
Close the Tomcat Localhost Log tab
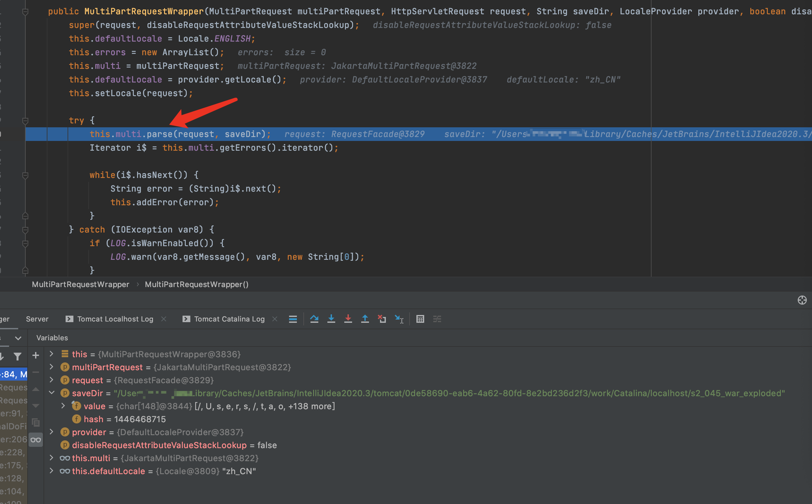click(164, 319)
